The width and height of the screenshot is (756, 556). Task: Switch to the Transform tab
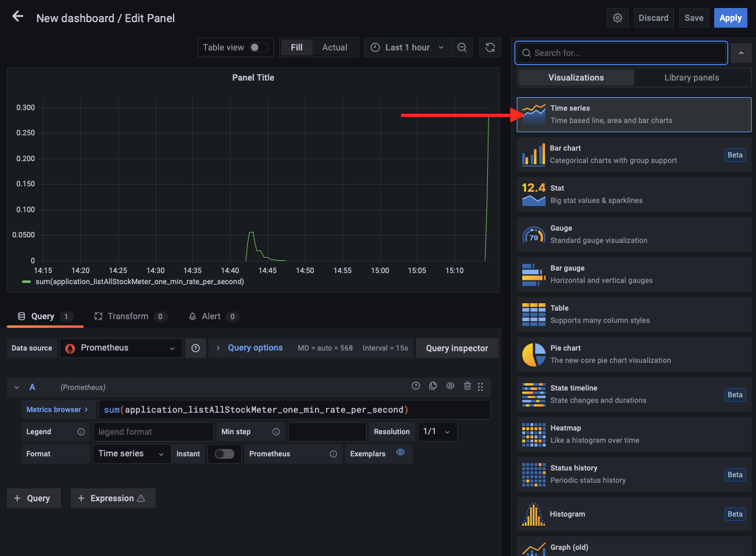(x=130, y=316)
